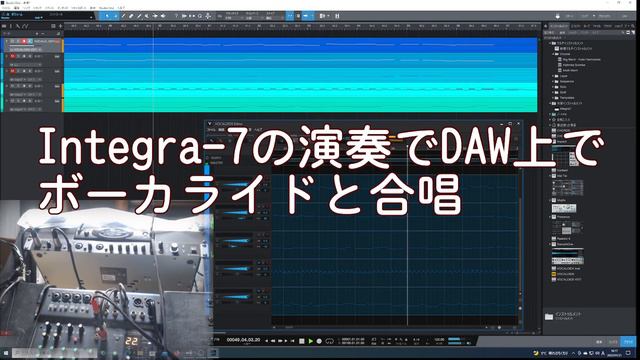640x360 pixels.
Task: Open the ソング menu
Action: (x=26, y=8)
